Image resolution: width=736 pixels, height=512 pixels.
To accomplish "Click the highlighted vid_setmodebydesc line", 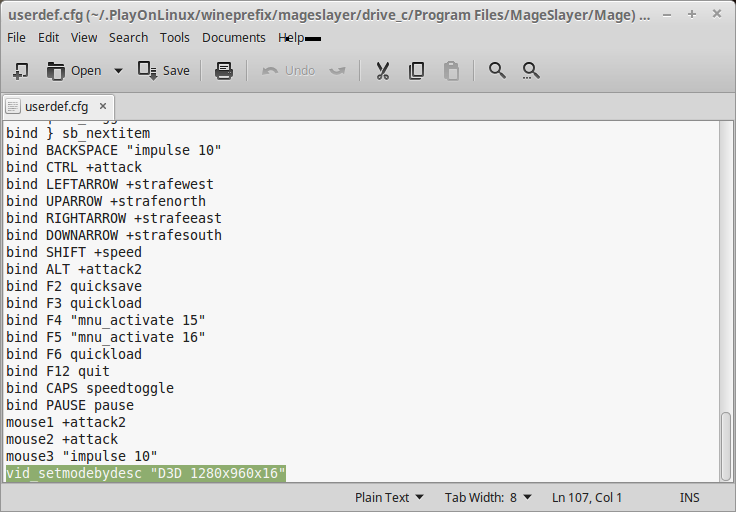I will (x=146, y=473).
